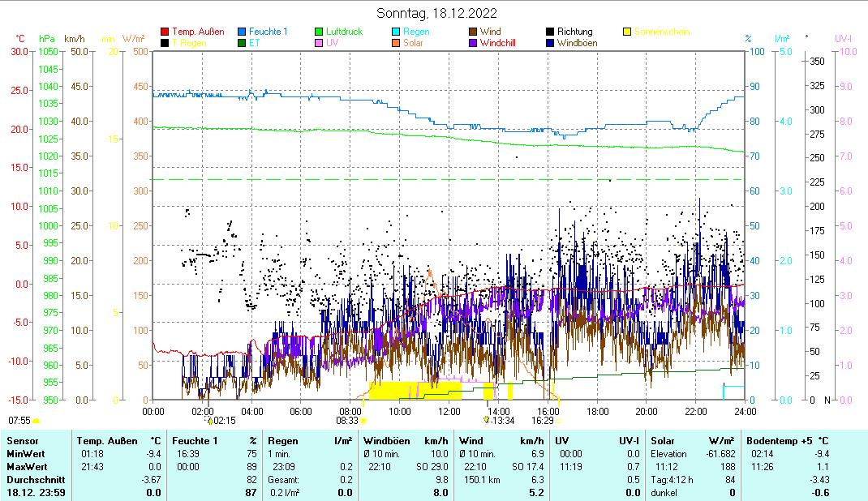Click the 13:34 moon marker under the time axis

tap(499, 421)
